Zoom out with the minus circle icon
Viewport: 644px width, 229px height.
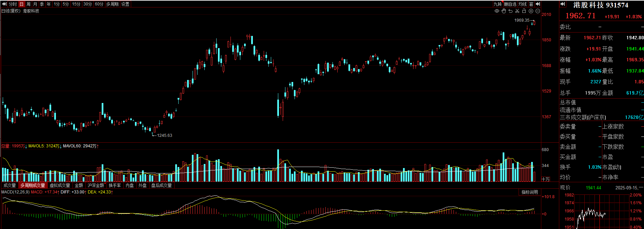[538, 11]
